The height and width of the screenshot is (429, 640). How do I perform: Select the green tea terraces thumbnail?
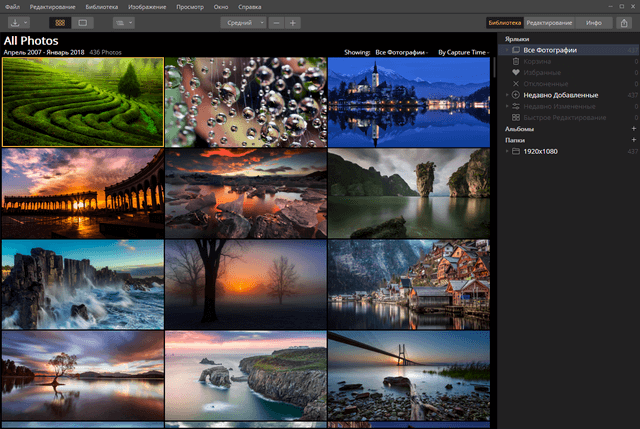pyautogui.click(x=82, y=101)
